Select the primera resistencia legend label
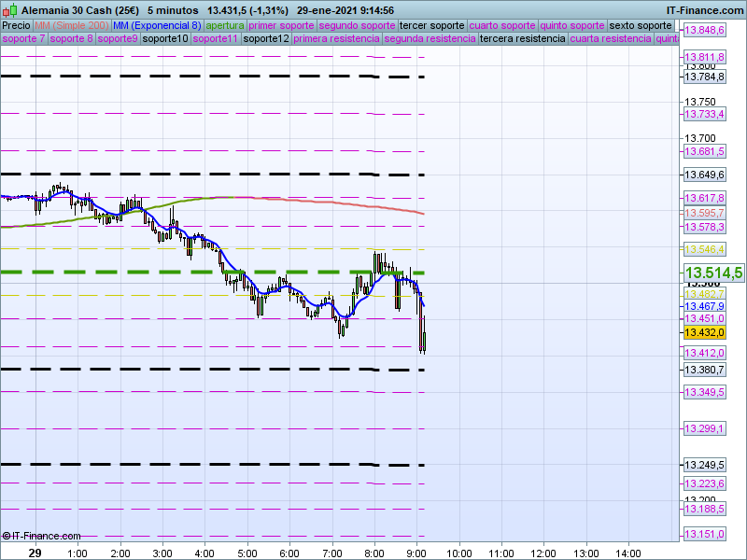The image size is (747, 560). click(335, 39)
